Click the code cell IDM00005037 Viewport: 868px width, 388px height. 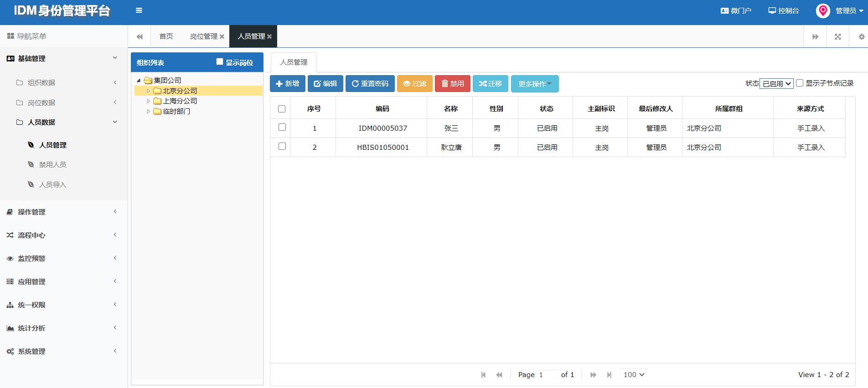pyautogui.click(x=382, y=128)
